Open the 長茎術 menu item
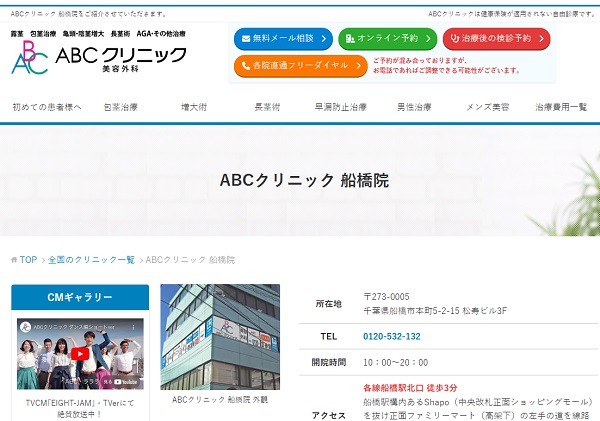600x421 pixels. (267, 107)
